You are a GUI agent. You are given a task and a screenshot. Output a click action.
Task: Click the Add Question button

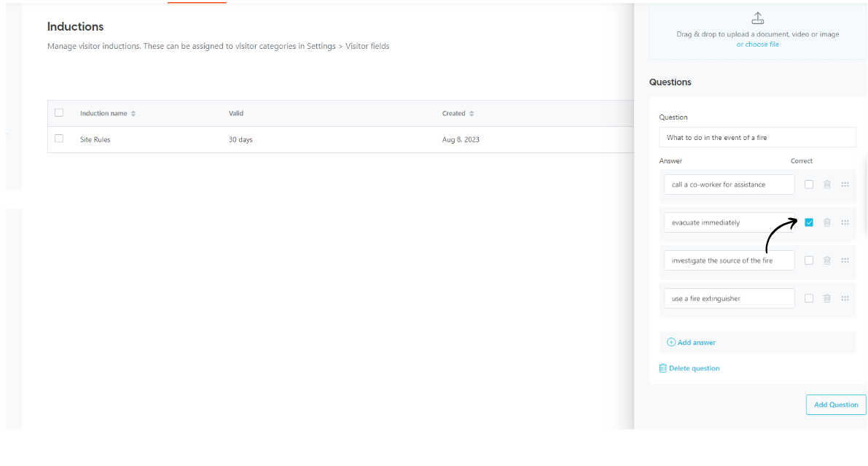point(835,405)
